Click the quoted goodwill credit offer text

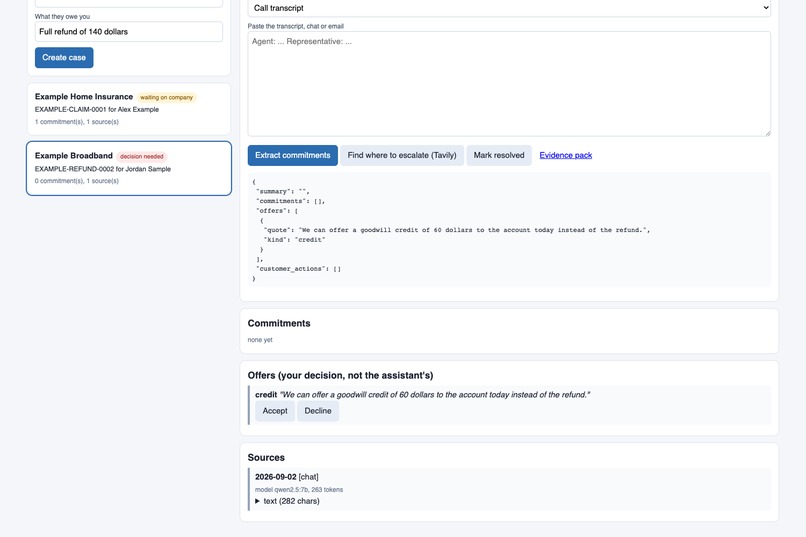434,395
